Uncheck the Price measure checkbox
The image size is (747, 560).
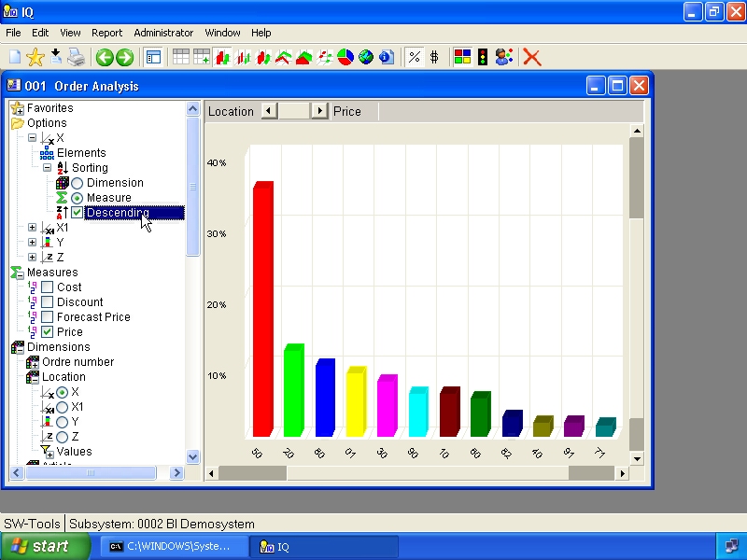(x=47, y=332)
